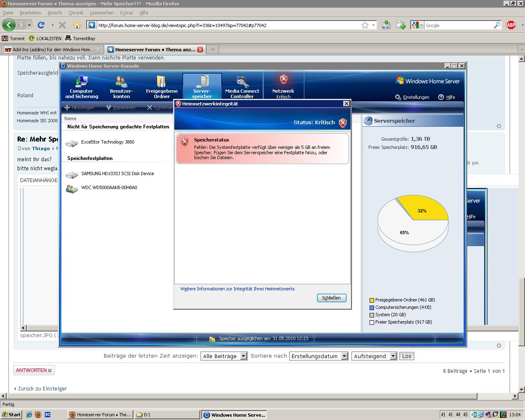Click Los button

pos(407,356)
